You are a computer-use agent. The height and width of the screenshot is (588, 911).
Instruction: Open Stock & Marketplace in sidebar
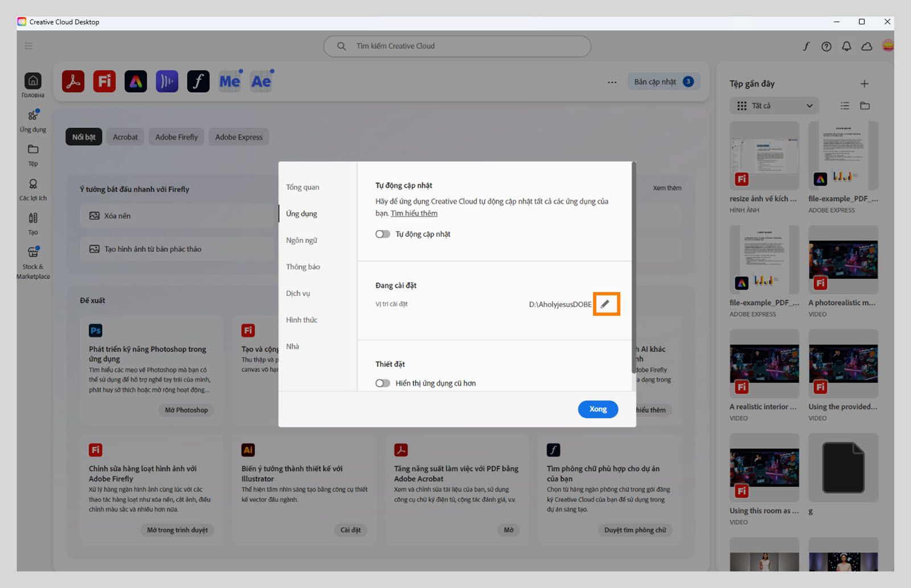[33, 262]
